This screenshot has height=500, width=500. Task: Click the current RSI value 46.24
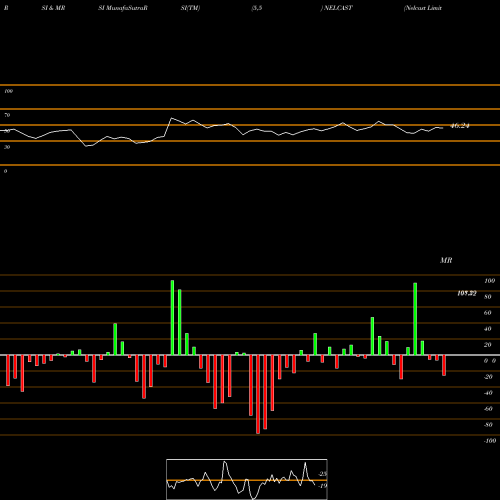pyautogui.click(x=460, y=126)
